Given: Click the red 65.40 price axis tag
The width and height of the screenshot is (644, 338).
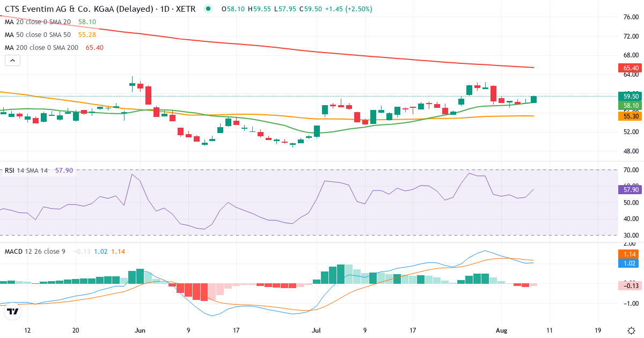Looking at the screenshot, I should [x=631, y=68].
